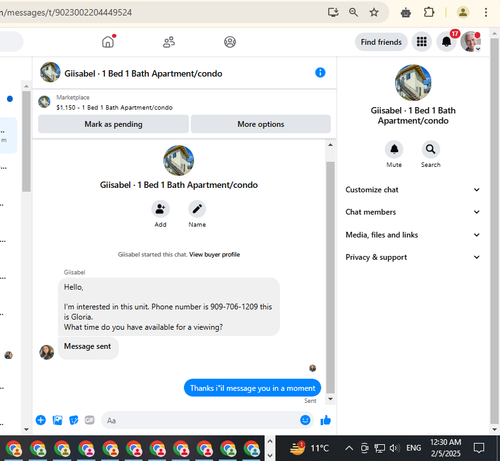Expand the Chat members section
Image resolution: width=500 pixels, height=461 pixels.
tap(413, 212)
